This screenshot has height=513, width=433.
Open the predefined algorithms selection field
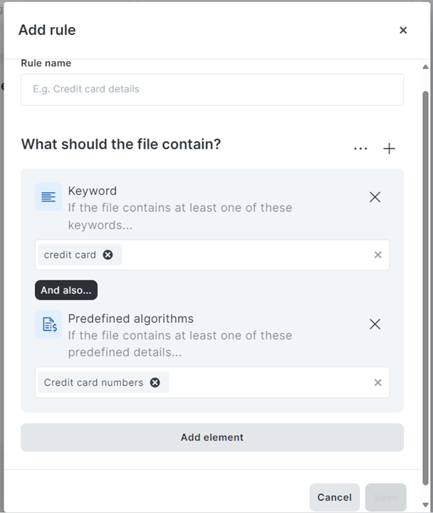(270, 382)
